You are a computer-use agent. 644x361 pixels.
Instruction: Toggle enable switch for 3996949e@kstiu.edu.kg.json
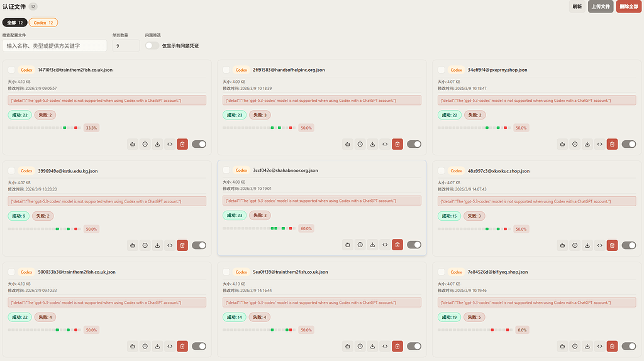coord(199,245)
